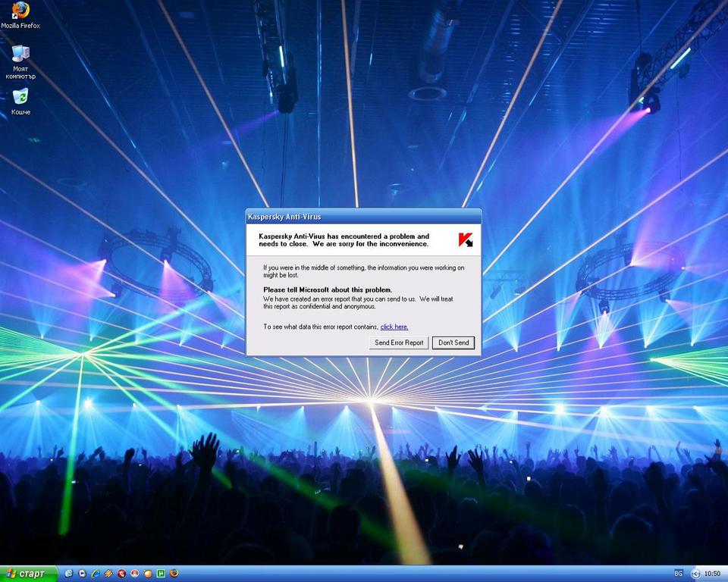Launch the green µ quick launch icon
This screenshot has height=582, width=728.
[x=161, y=574]
